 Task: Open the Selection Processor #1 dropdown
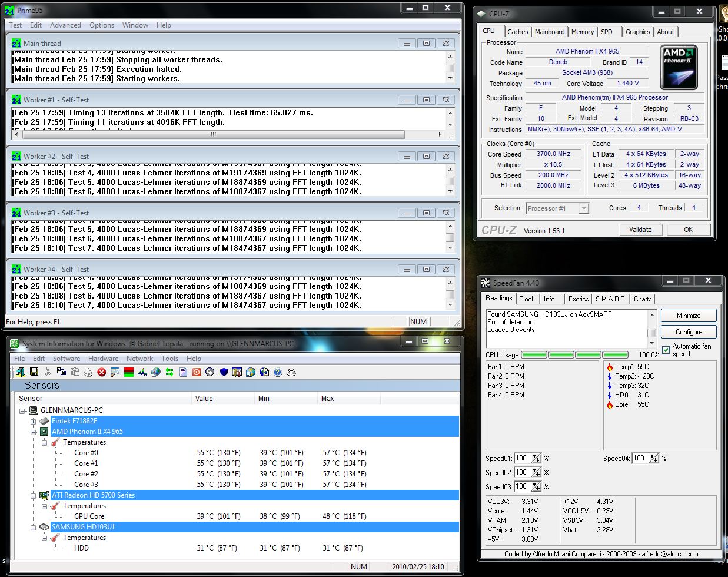[583, 208]
